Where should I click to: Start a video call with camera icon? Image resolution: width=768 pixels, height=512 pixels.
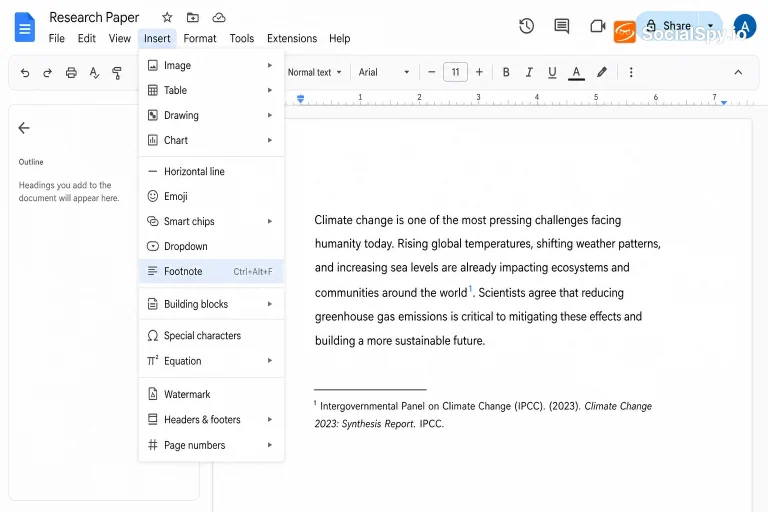pyautogui.click(x=598, y=26)
